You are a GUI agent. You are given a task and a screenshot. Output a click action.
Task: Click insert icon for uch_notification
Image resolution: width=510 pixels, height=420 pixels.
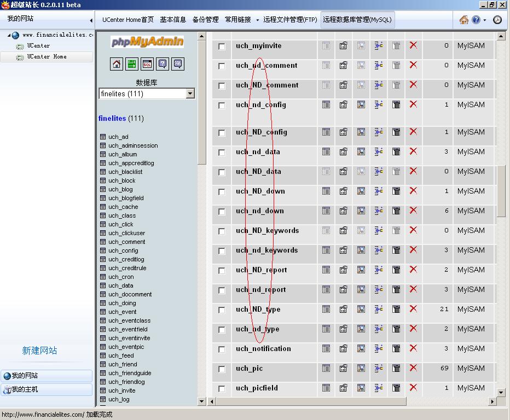point(378,348)
